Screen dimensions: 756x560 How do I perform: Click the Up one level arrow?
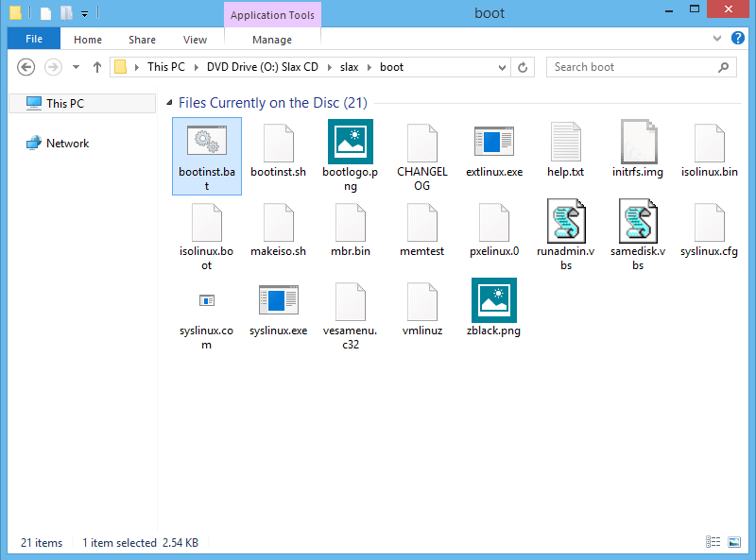[x=97, y=67]
